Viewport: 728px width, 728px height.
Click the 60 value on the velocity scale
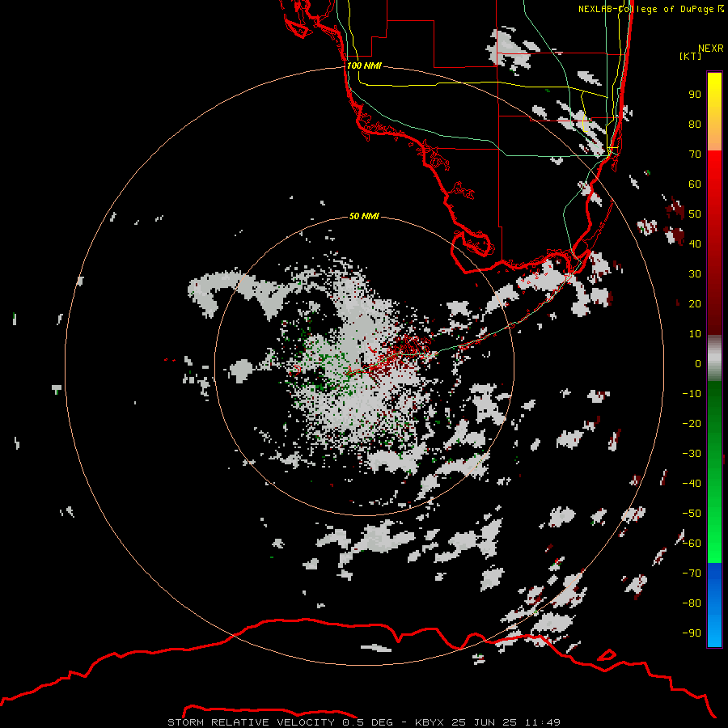[695, 184]
